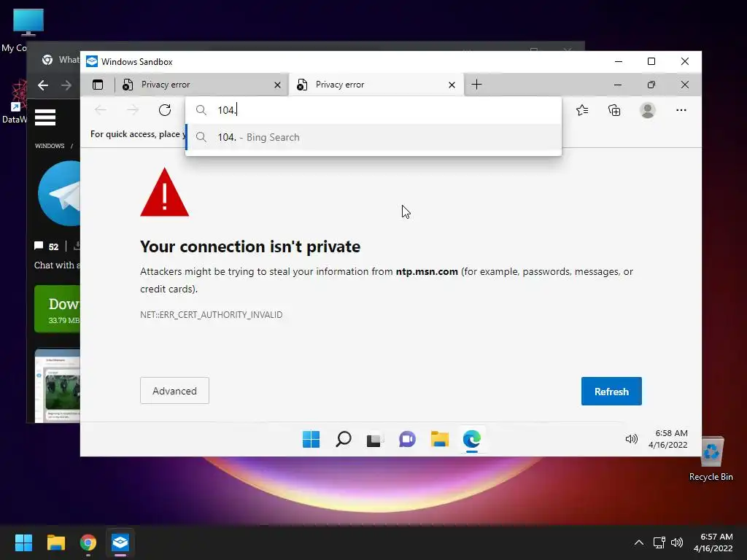This screenshot has height=560, width=747.
Task: Open Edge Collections icon
Action: 614,111
